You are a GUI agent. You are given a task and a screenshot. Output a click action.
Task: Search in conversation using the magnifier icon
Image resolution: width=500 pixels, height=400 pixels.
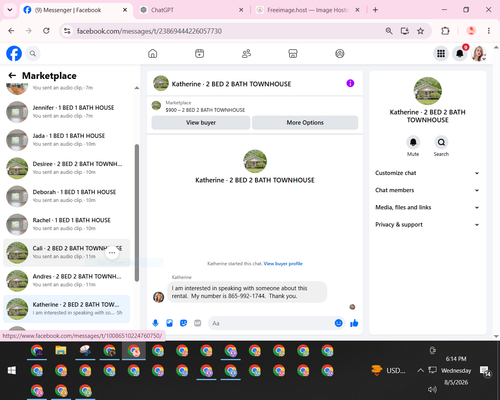click(x=441, y=142)
